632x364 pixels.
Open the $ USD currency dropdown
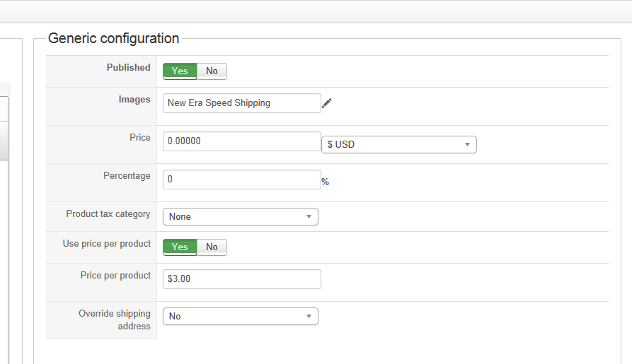[x=398, y=144]
